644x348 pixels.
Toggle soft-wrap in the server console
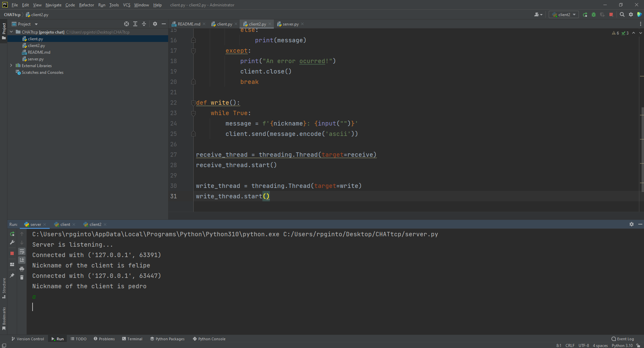tap(22, 251)
